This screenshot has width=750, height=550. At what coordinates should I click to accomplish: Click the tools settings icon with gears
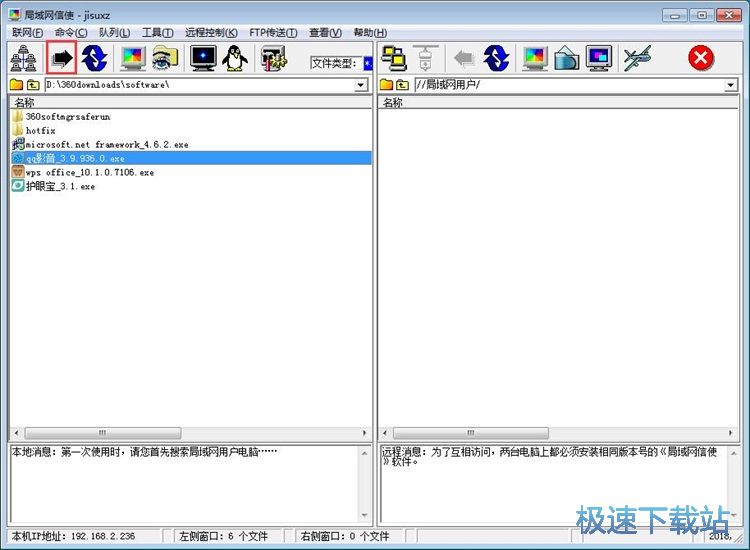tap(274, 58)
